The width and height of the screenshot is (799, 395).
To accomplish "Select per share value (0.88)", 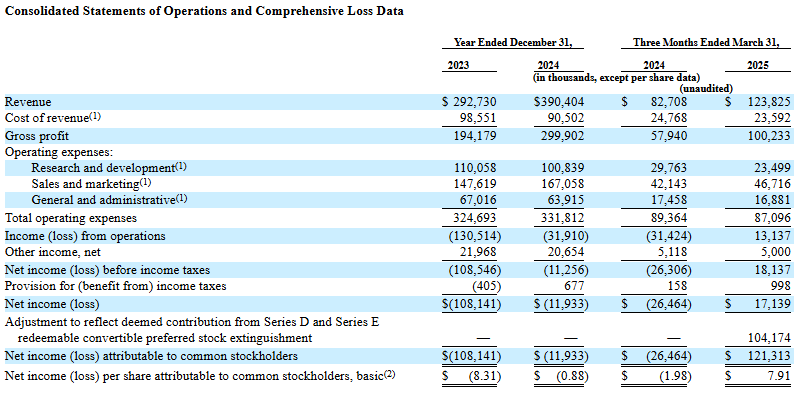I will (572, 377).
